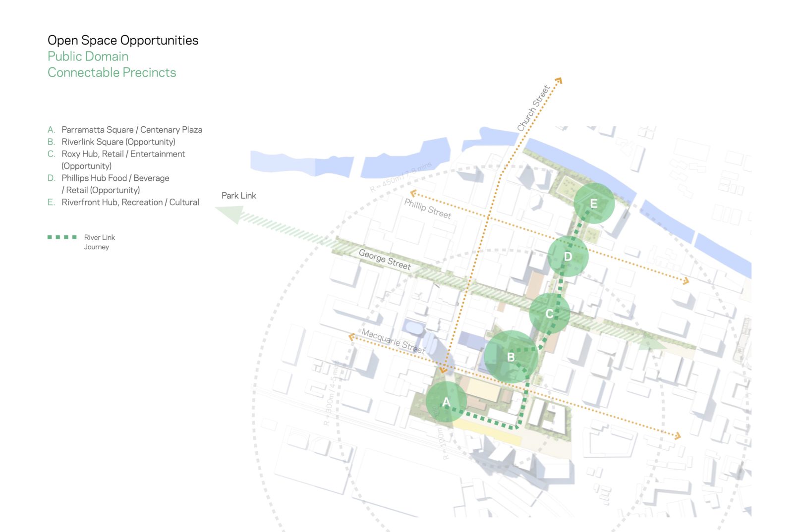Click the green circle marker A
This screenshot has width=799, height=532.
446,402
